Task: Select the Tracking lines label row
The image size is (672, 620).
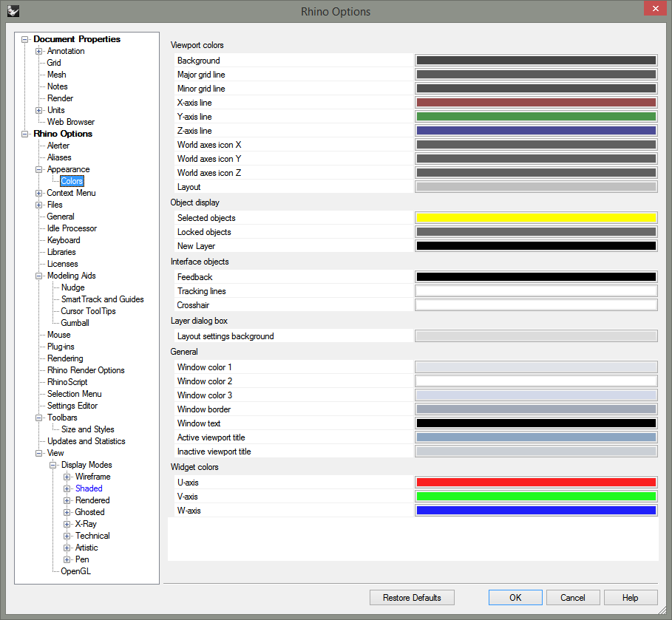Action: point(293,291)
